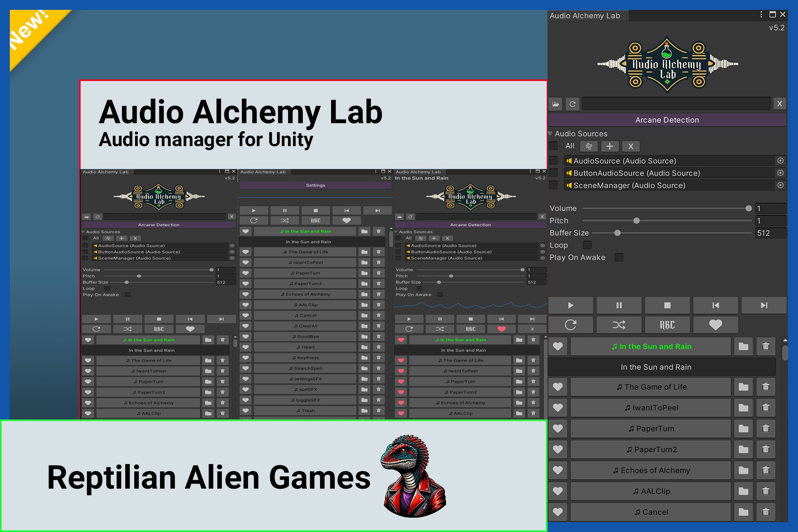This screenshot has width=798, height=532.
Task: Click the filter icon in the Audio Sources header
Action: 589,146
